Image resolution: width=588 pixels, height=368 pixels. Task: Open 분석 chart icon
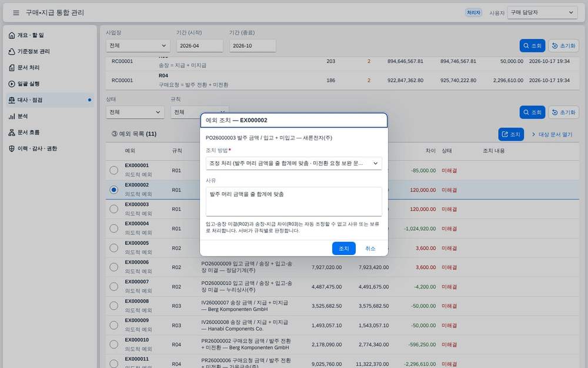12,116
